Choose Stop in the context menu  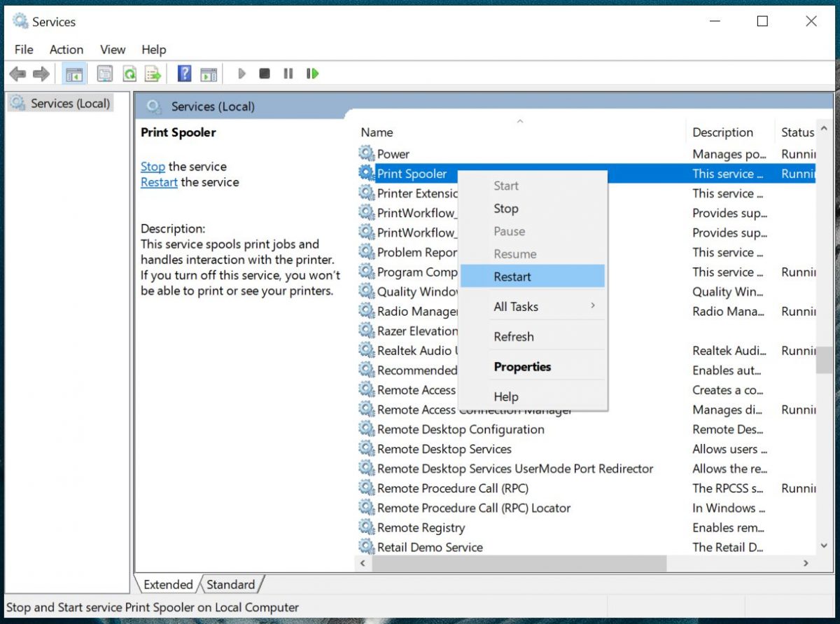[x=533, y=209]
